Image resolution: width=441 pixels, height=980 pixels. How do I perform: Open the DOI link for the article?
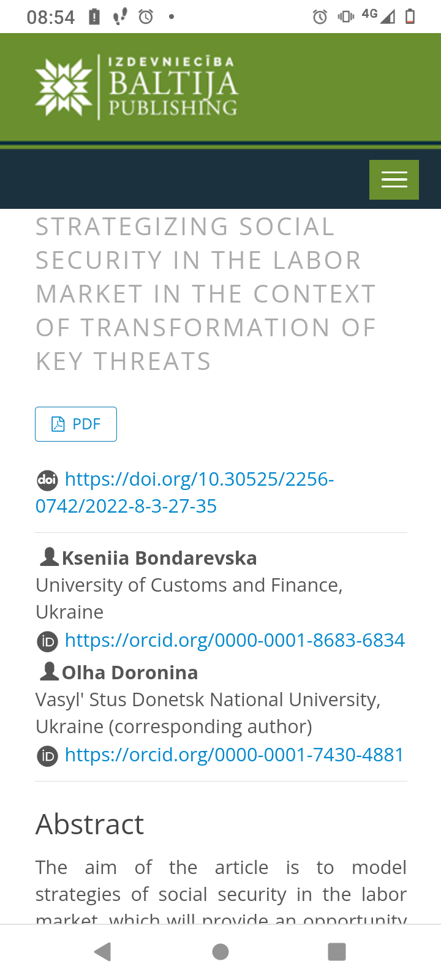coord(184,492)
